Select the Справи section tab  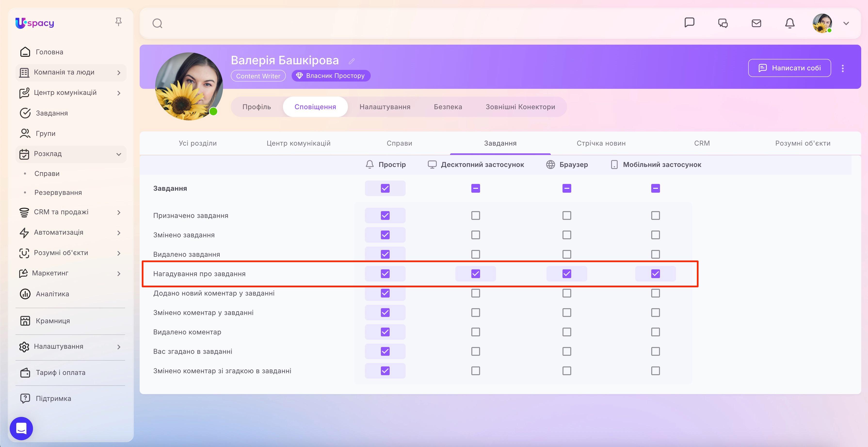coord(399,143)
